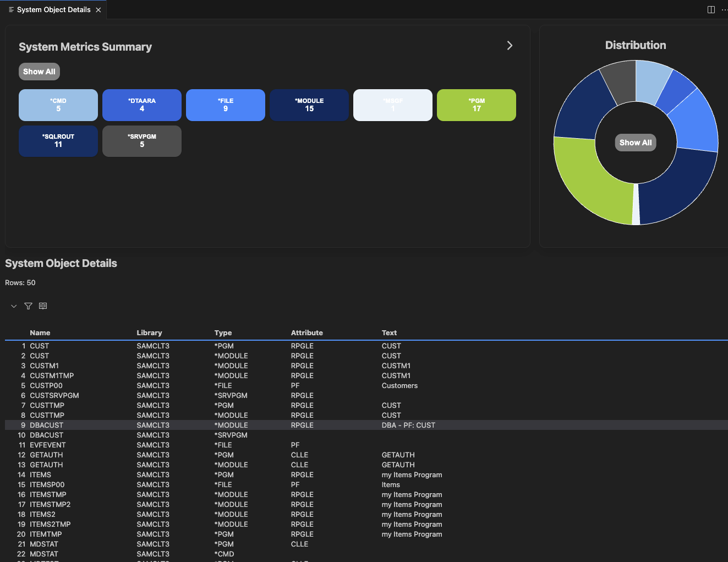
Task: Open the more actions ellipsis menu
Action: point(724,10)
